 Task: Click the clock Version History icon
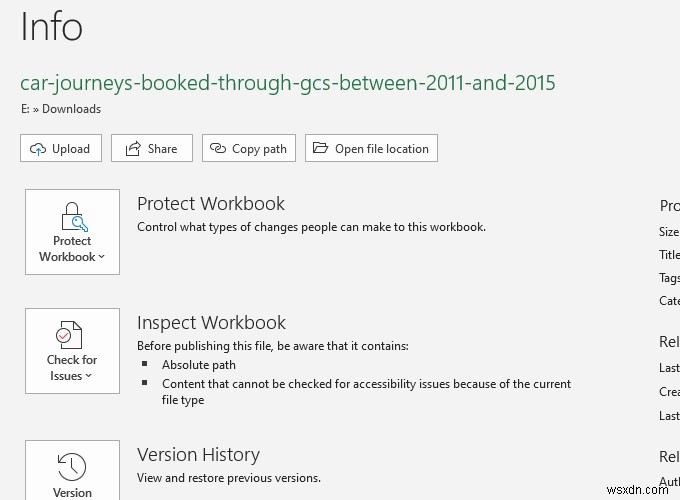[72, 467]
